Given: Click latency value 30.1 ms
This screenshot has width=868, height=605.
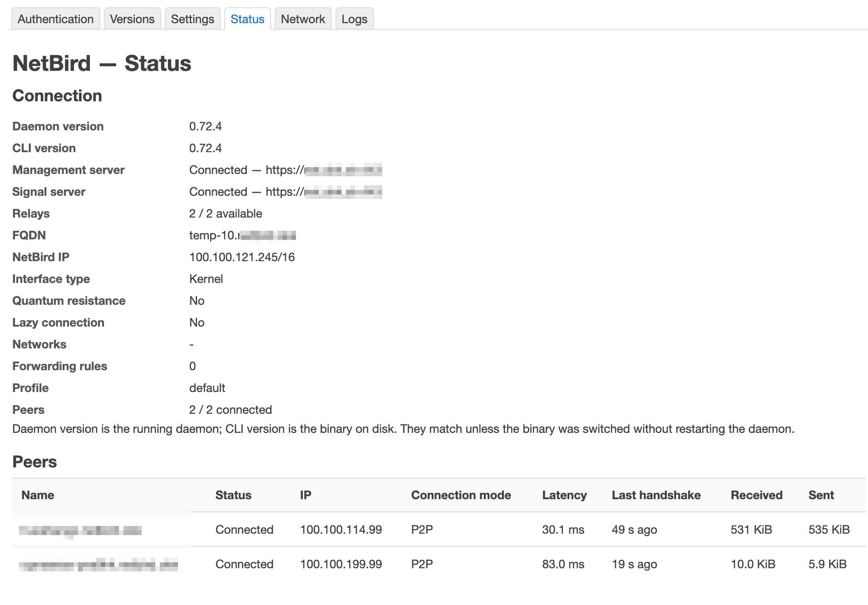Looking at the screenshot, I should (563, 530).
